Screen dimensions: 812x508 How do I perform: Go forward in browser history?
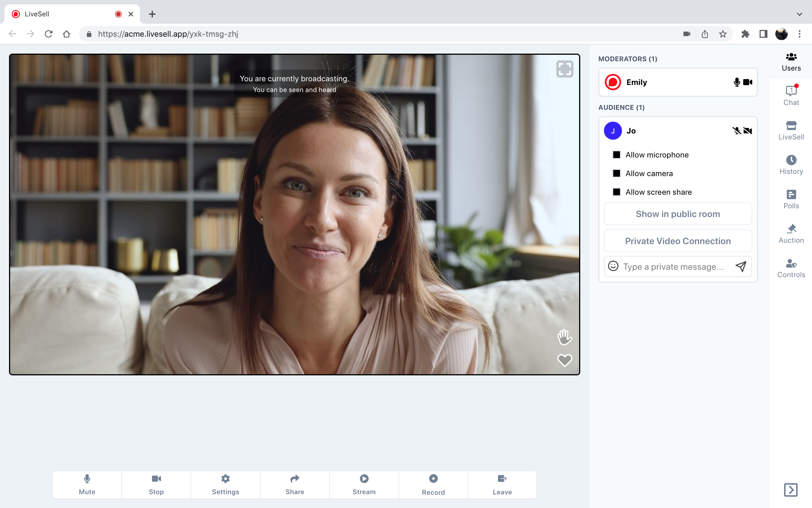pos(30,34)
